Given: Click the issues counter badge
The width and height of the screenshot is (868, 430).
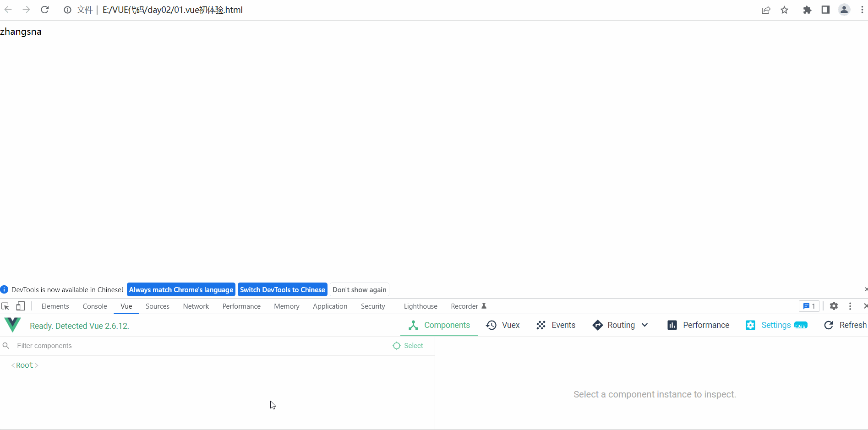Looking at the screenshot, I should click(809, 306).
